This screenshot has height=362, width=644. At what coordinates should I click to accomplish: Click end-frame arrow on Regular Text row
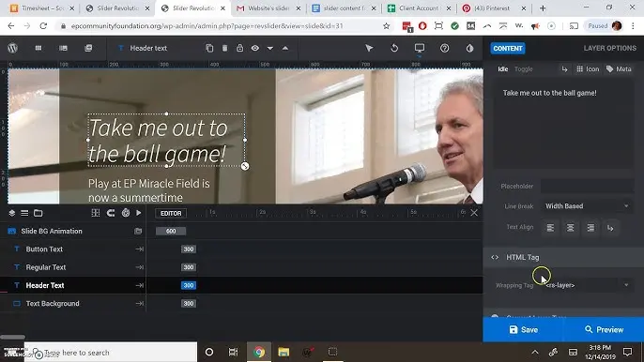pos(140,267)
